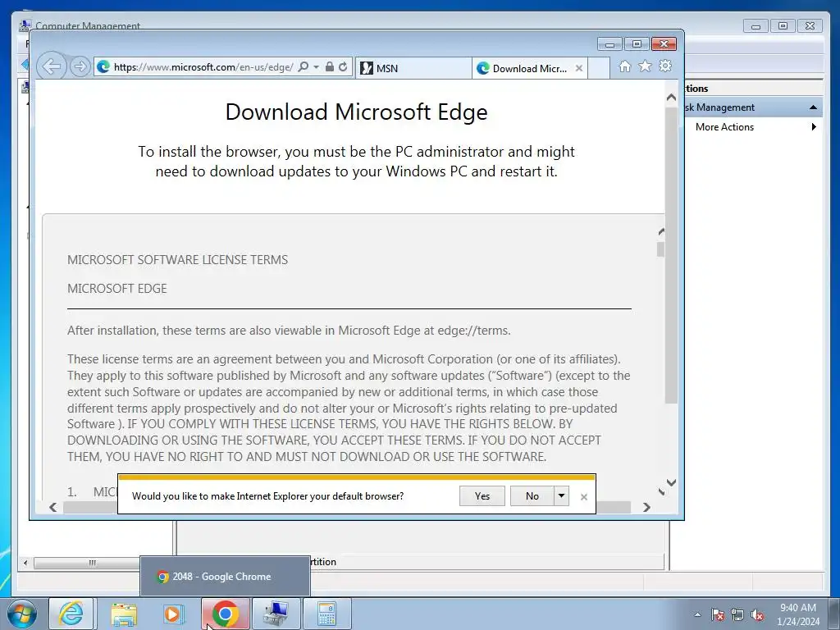Image resolution: width=840 pixels, height=630 pixels.
Task: Click Computer Management horizontal scrollbar left arrow
Action: [x=25, y=563]
